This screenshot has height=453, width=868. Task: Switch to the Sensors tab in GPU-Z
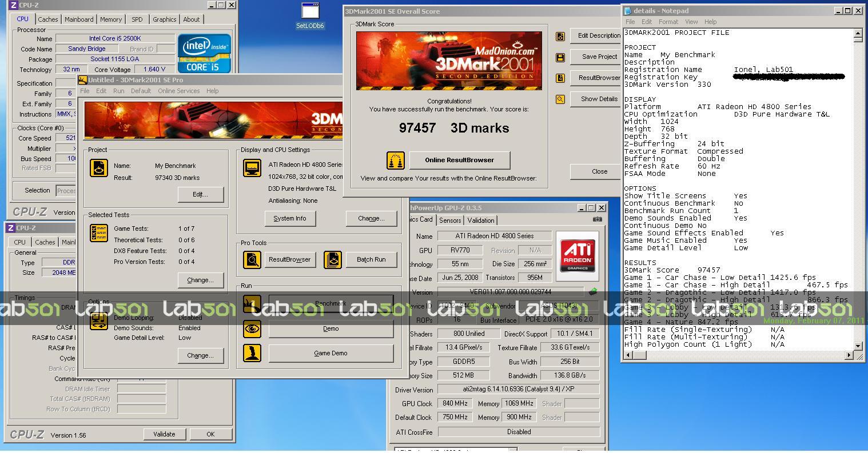(450, 221)
